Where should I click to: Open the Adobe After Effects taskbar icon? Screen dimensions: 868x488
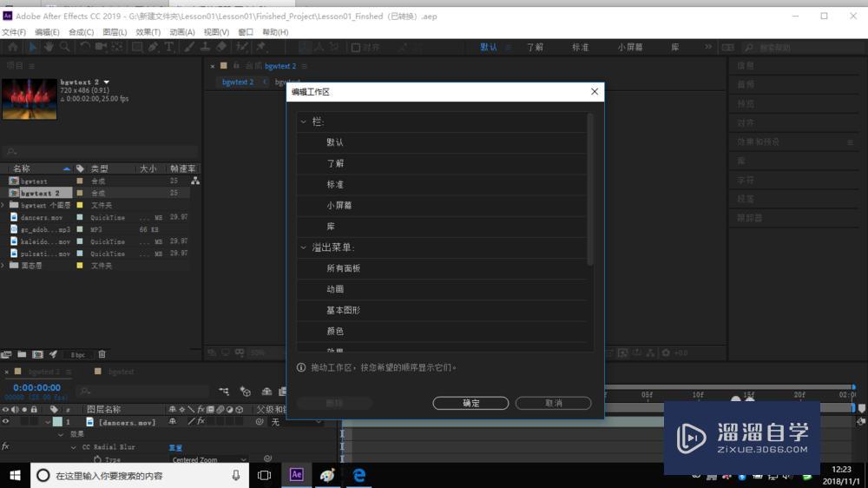(296, 475)
